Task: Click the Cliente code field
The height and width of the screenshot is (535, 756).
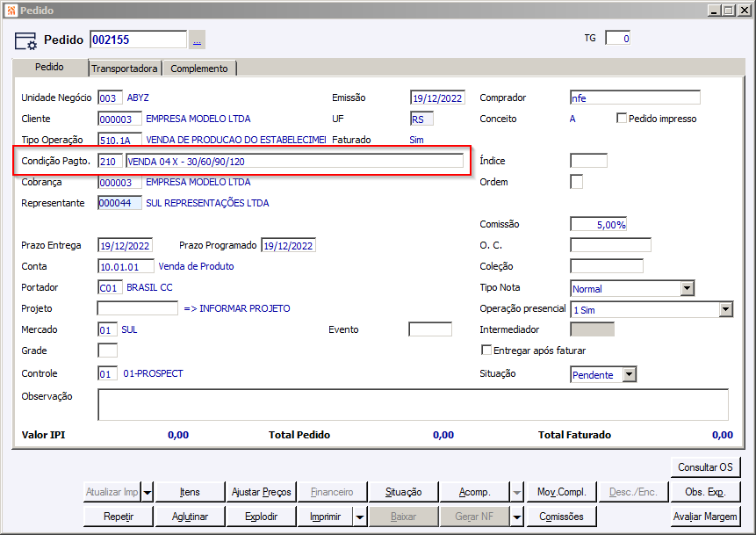Action: (119, 119)
